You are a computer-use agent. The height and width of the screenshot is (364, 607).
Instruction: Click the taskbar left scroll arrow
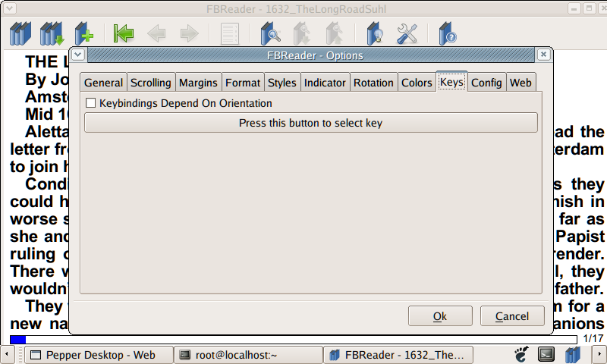[x=7, y=354]
